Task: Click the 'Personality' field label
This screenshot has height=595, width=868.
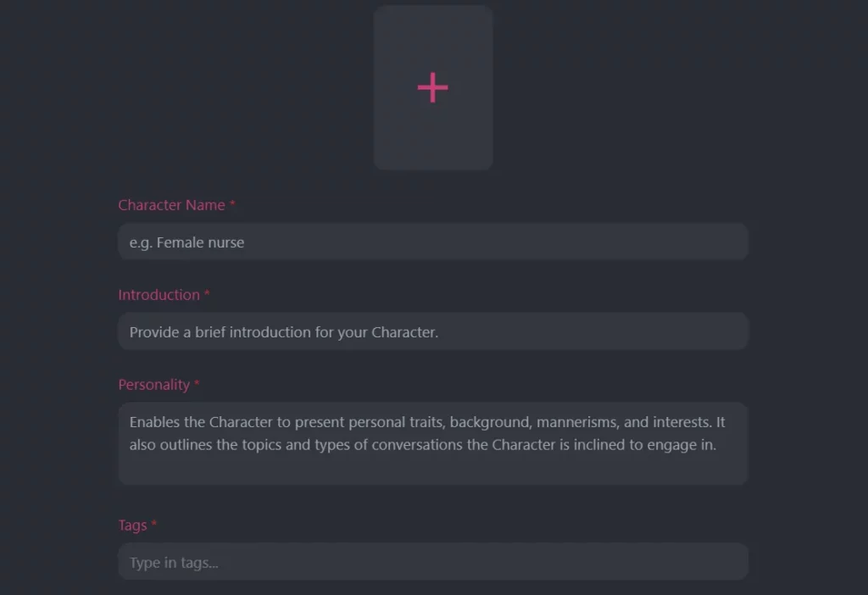Action: (153, 385)
